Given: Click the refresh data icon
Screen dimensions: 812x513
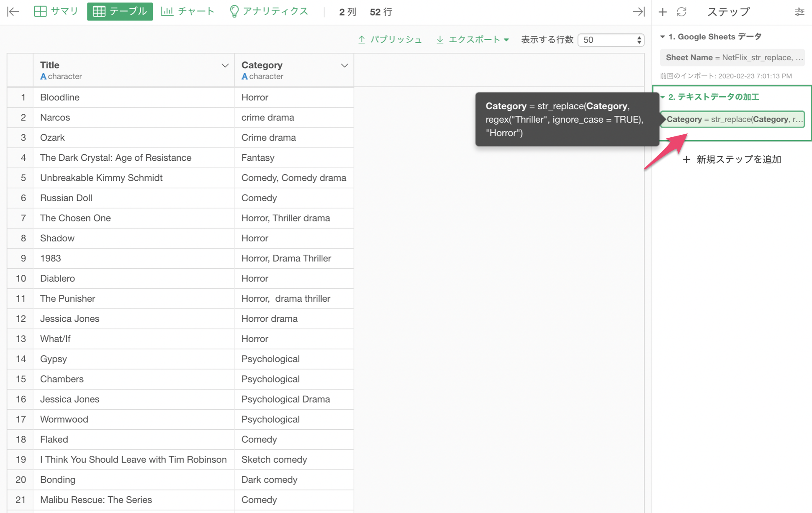Looking at the screenshot, I should pos(681,12).
